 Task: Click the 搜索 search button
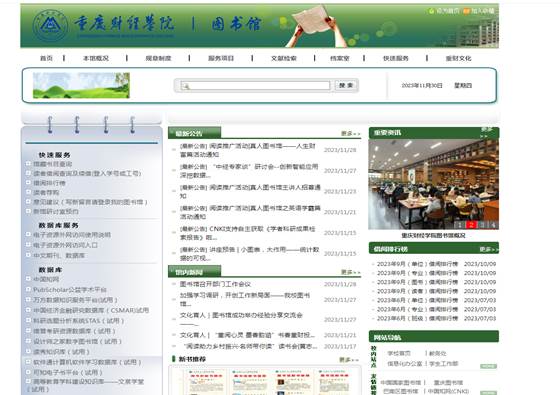point(346,85)
